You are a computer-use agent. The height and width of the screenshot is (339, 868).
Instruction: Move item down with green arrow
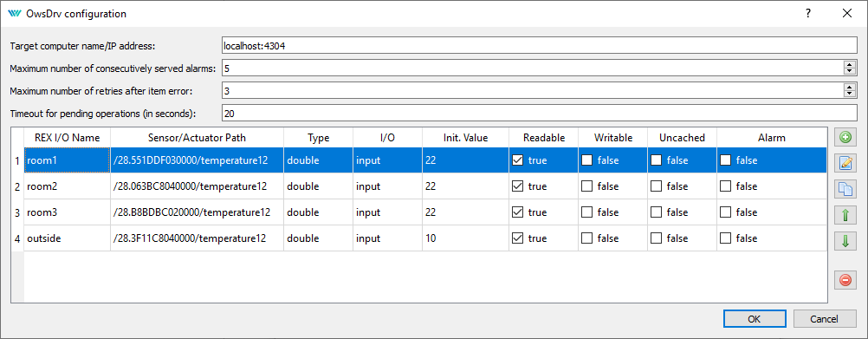845,241
